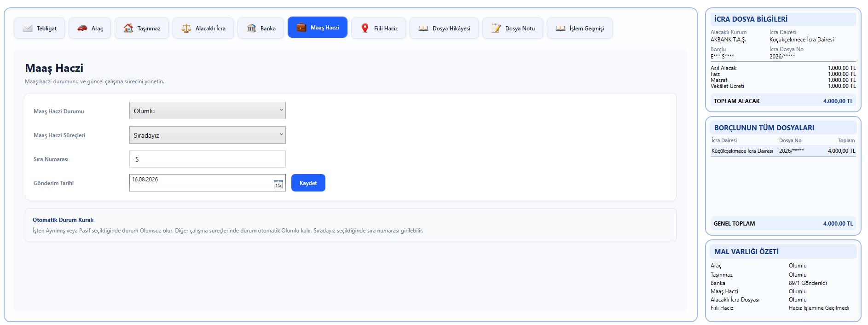Click the TOPLAM ALACAK 4.000,00 TL amount
This screenshot has width=868, height=325.
(838, 101)
